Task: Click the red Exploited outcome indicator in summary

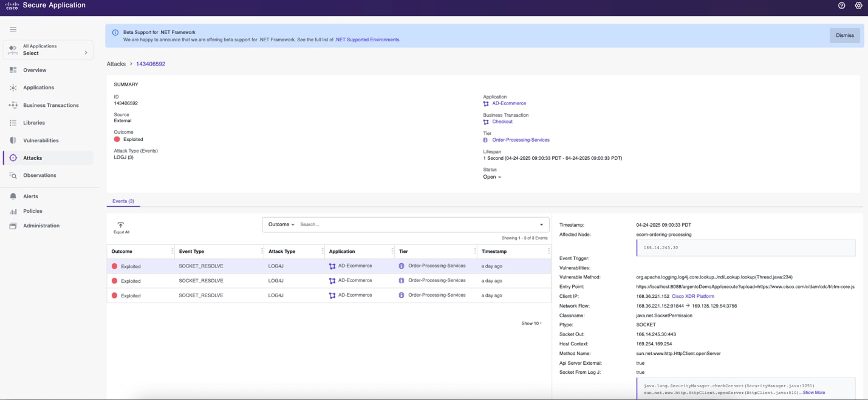Action: [117, 139]
